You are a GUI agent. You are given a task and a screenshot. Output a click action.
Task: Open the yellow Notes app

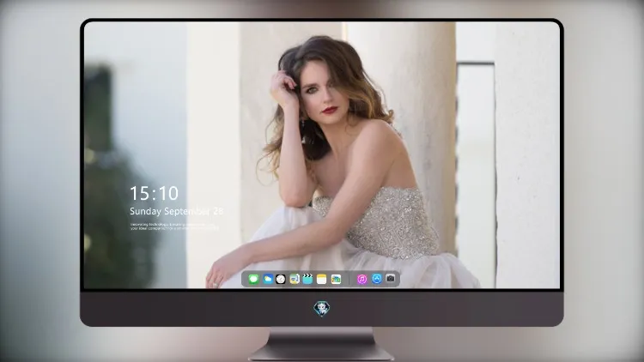click(x=322, y=279)
